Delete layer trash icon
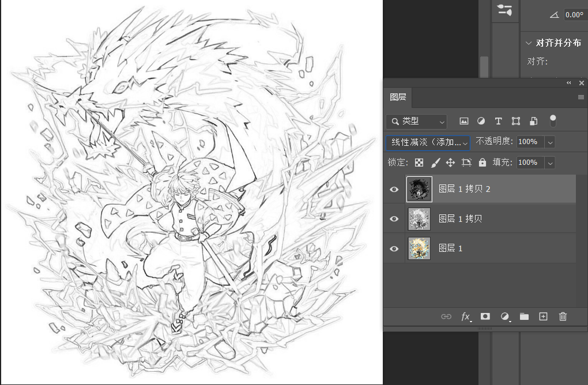The width and height of the screenshot is (588, 385). coord(563,316)
